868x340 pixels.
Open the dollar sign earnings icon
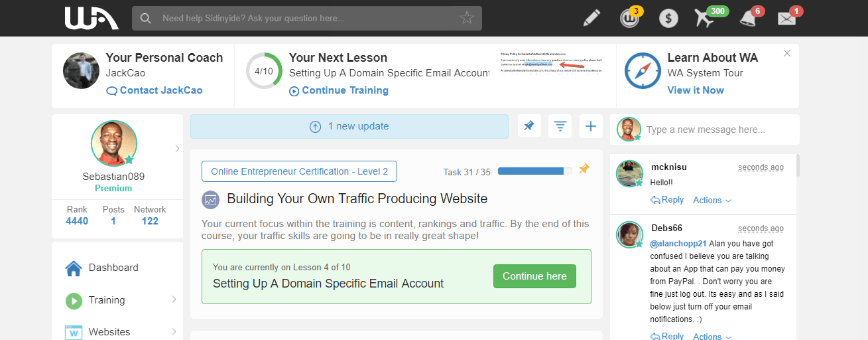click(x=668, y=18)
